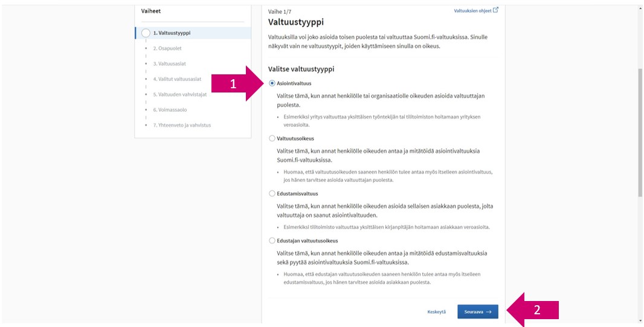Click the step 1 circle indicator icon
Image resolution: width=644 pixels, height=327 pixels.
146,33
